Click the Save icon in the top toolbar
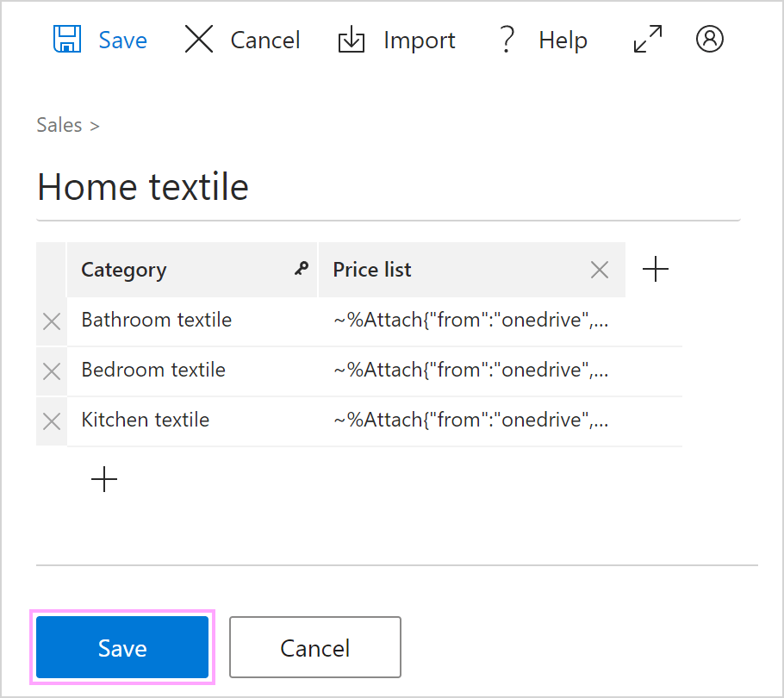The height and width of the screenshot is (698, 784). (x=65, y=39)
